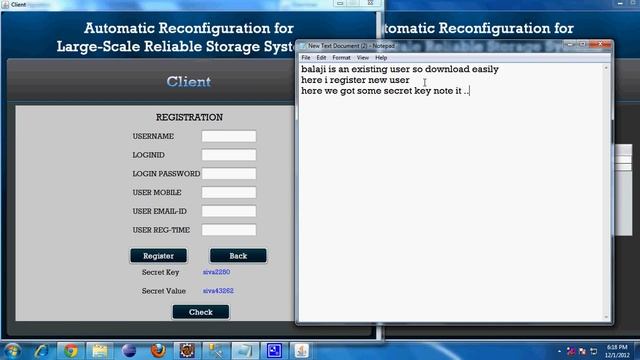Click the Register button
The image size is (640, 360).
158,256
